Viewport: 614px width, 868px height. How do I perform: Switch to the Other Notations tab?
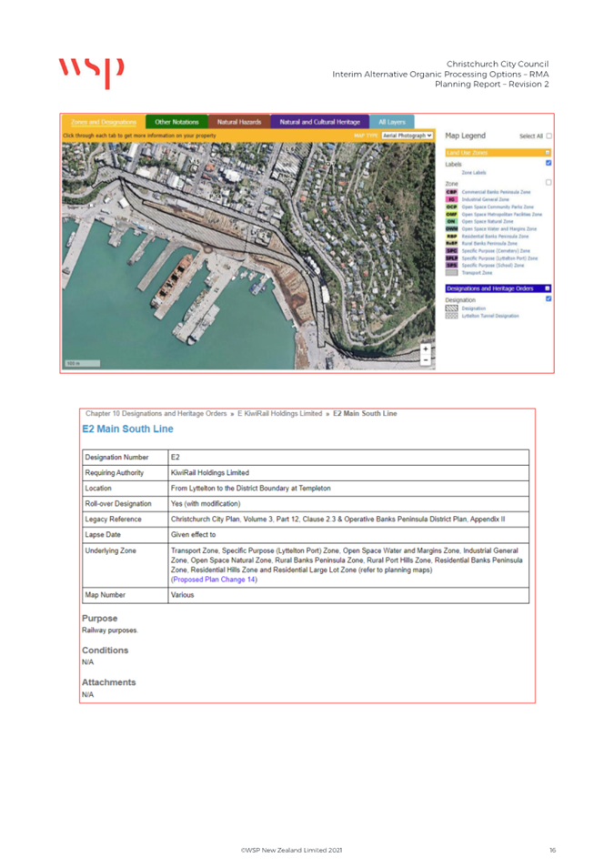tap(176, 122)
